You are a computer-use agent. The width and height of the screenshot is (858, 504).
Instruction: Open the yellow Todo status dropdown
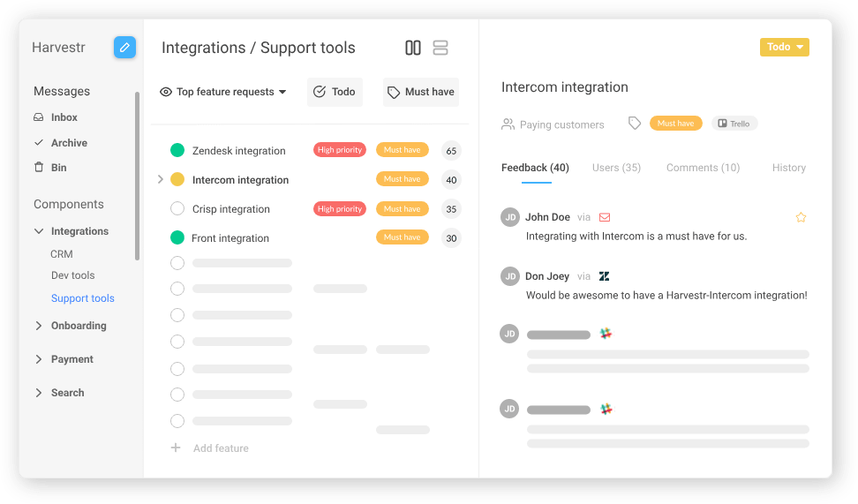coord(784,47)
